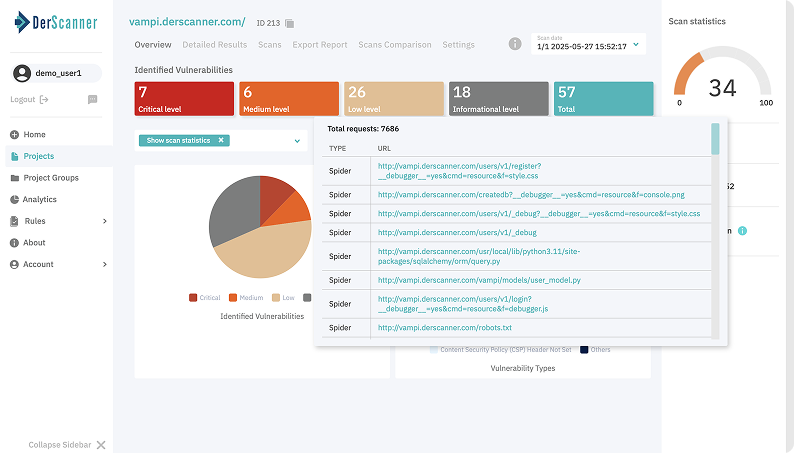This screenshot has height=453, width=794.
Task: Open the sqlalchemy query.py URL link
Action: coord(479,257)
